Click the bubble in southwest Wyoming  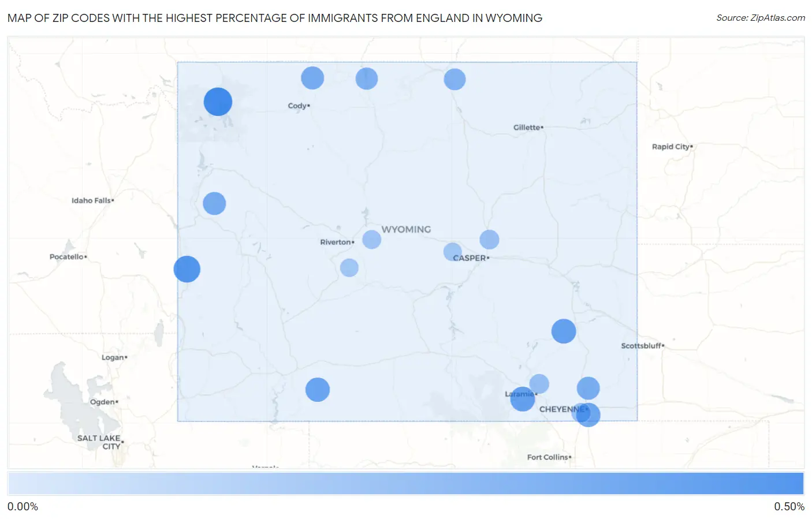(x=318, y=390)
